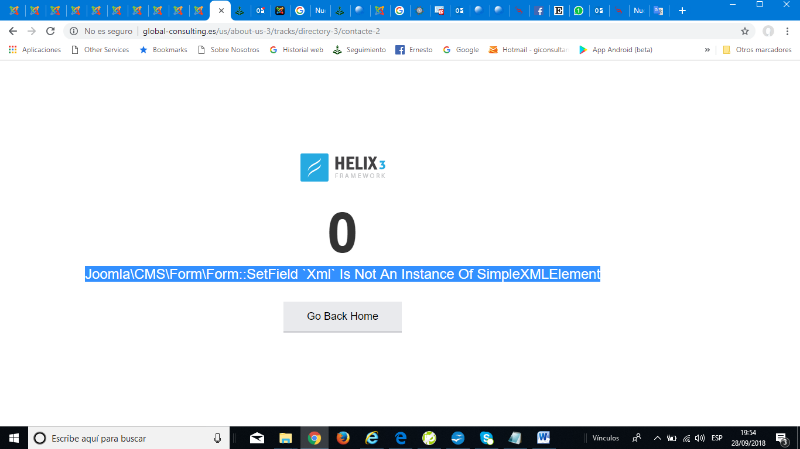
Task: Go back to the previous page
Action: pyautogui.click(x=13, y=31)
